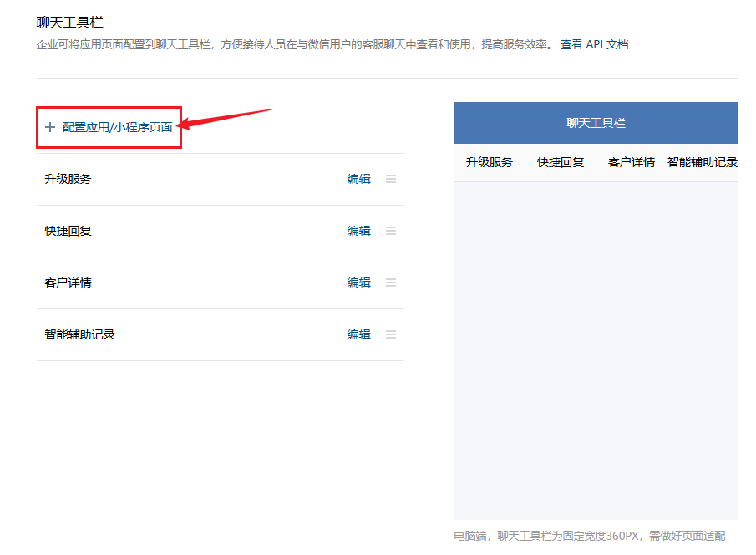756x555 pixels.
Task: Click the drag handle icon for 升级服务
Action: click(391, 179)
